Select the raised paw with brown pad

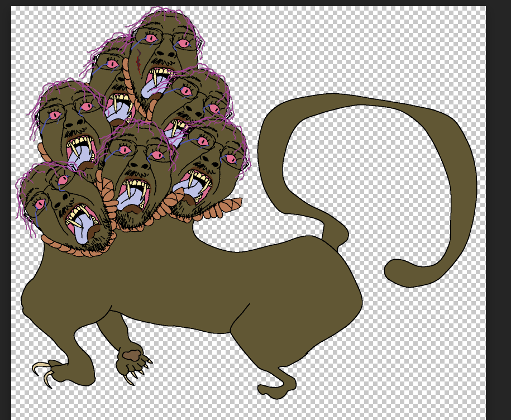point(133,362)
